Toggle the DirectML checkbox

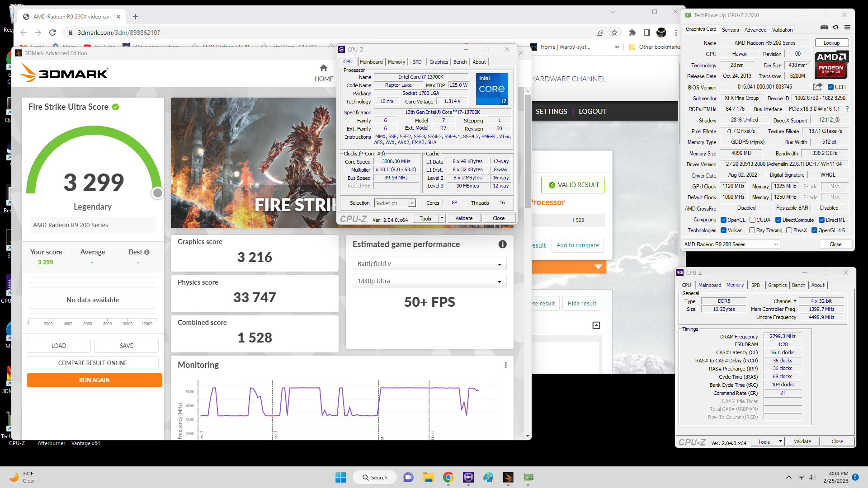coord(821,220)
